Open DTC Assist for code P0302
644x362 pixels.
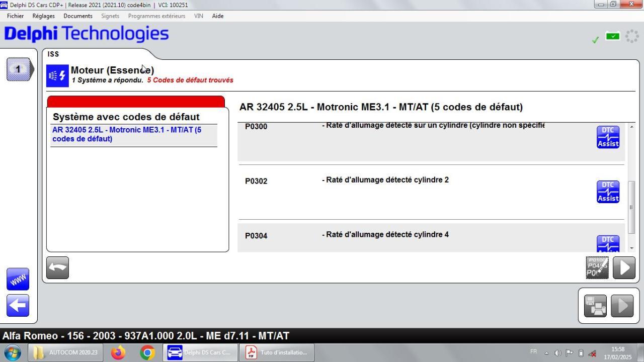pyautogui.click(x=608, y=192)
